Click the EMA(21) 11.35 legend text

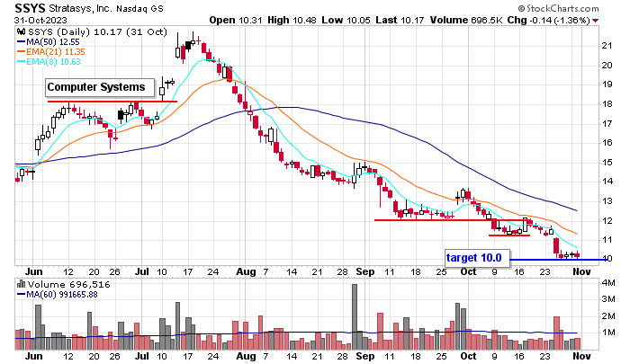point(56,52)
